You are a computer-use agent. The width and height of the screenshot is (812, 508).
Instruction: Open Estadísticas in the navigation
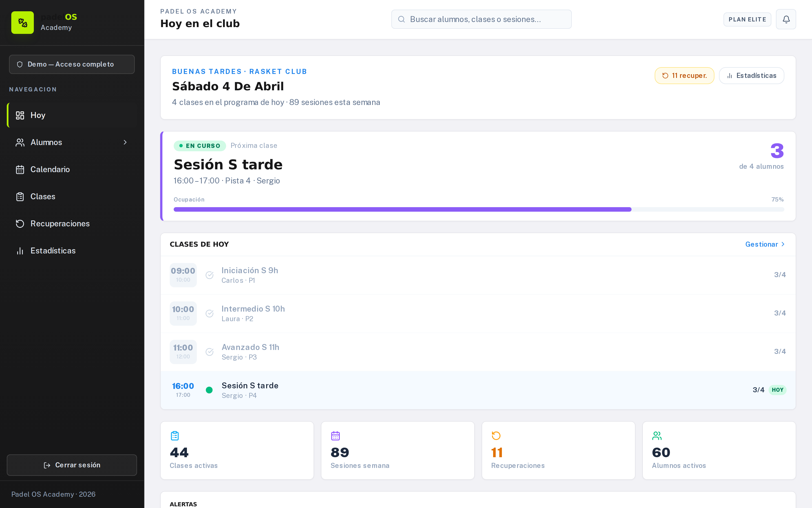pos(72,251)
